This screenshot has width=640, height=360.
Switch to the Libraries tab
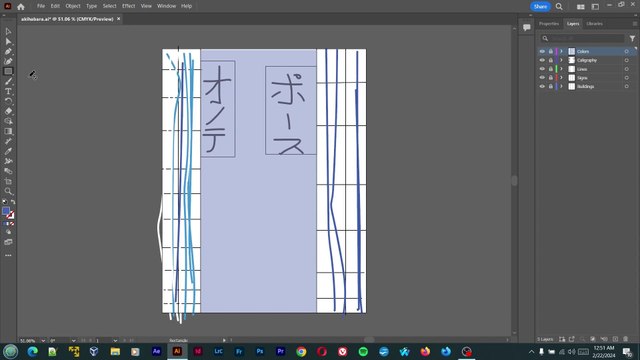[x=594, y=24]
